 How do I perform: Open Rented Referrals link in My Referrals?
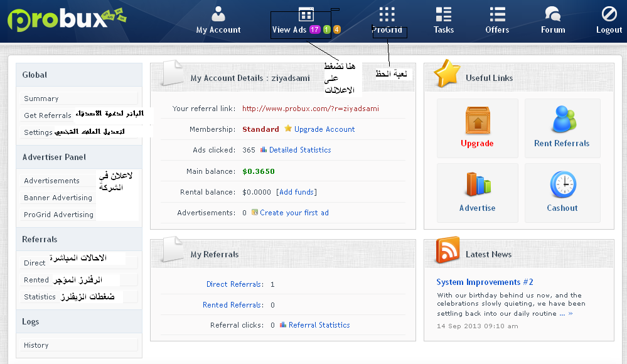coord(233,305)
